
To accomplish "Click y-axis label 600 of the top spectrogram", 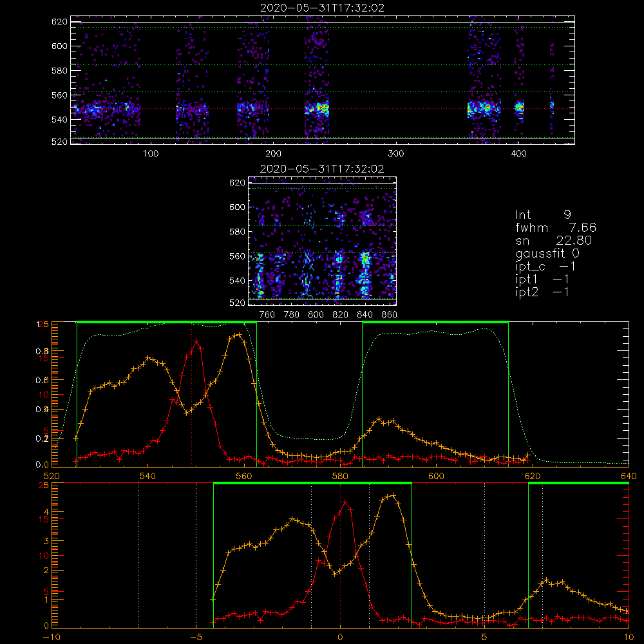I will click(x=59, y=46).
